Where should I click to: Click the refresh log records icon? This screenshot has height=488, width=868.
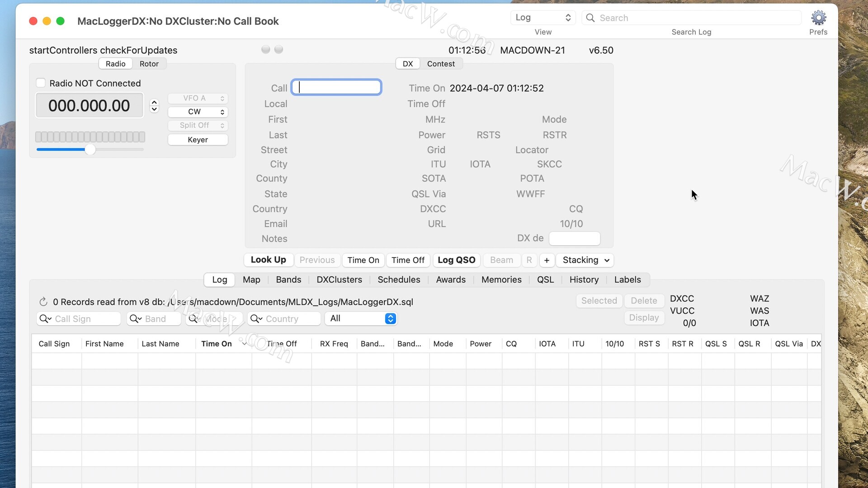[43, 302]
